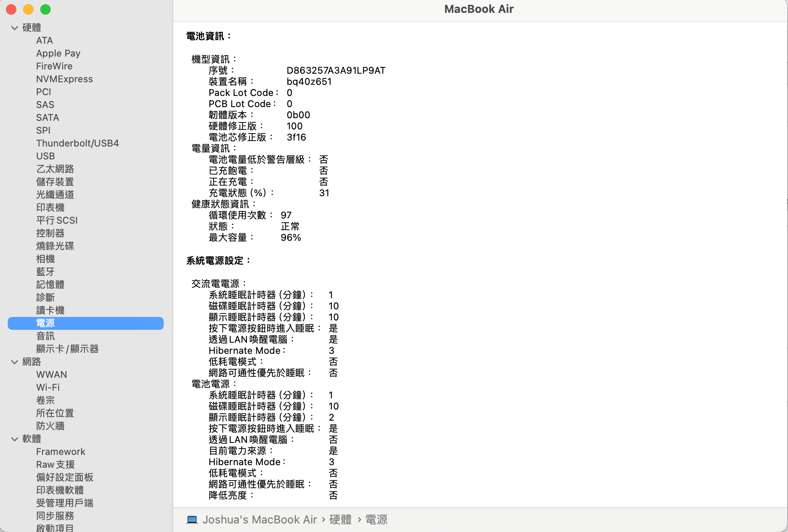Open Thunderbolt/USB4 details

(x=78, y=143)
